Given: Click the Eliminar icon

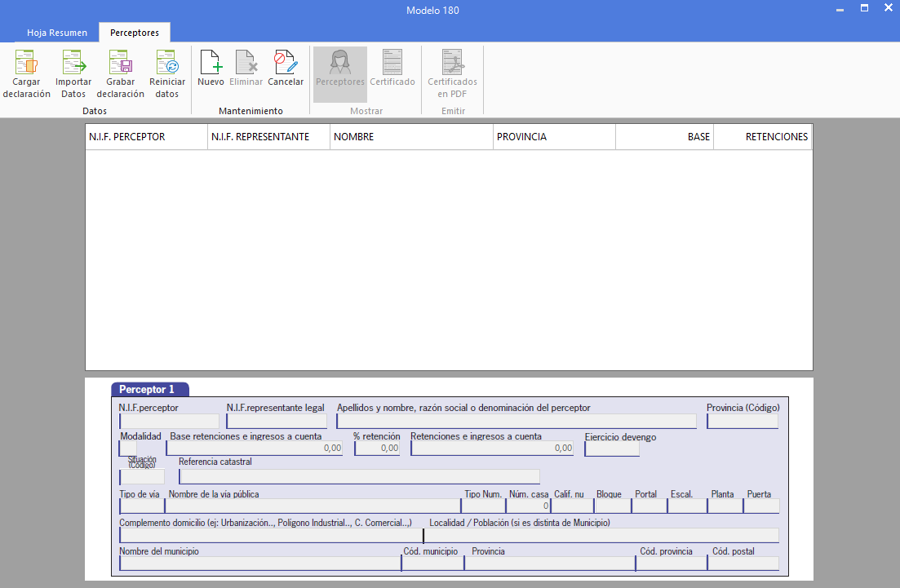Looking at the screenshot, I should pyautogui.click(x=246, y=62).
